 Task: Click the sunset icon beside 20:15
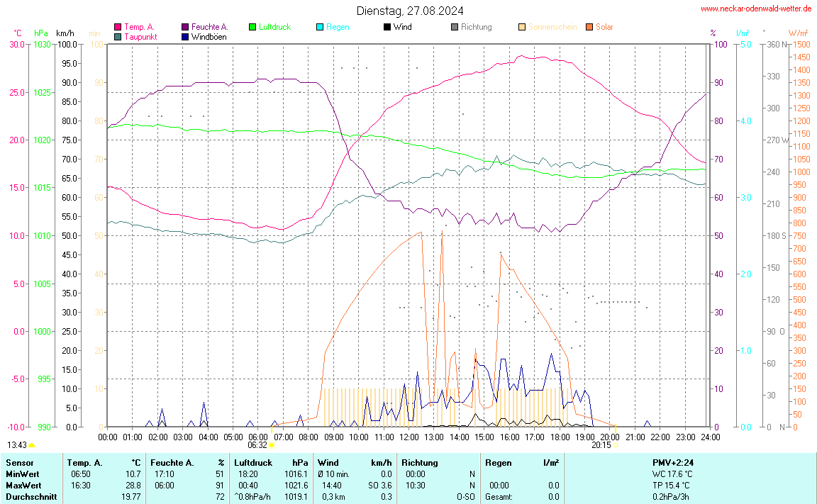coord(616,445)
